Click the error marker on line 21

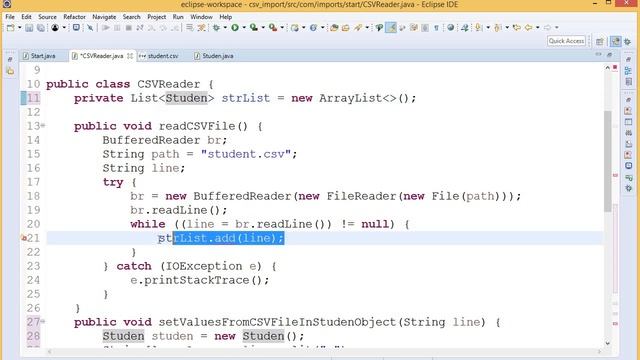[24, 238]
